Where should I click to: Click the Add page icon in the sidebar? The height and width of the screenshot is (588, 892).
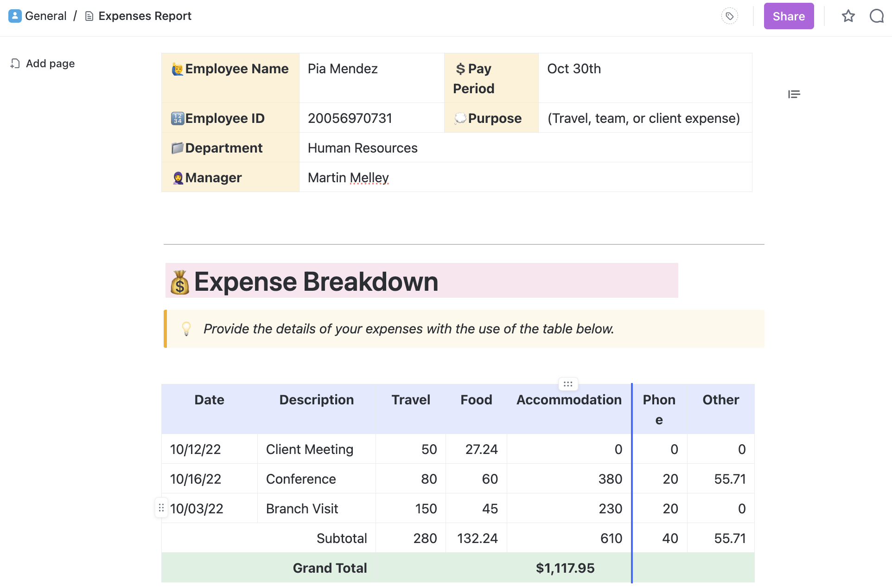coord(15,64)
